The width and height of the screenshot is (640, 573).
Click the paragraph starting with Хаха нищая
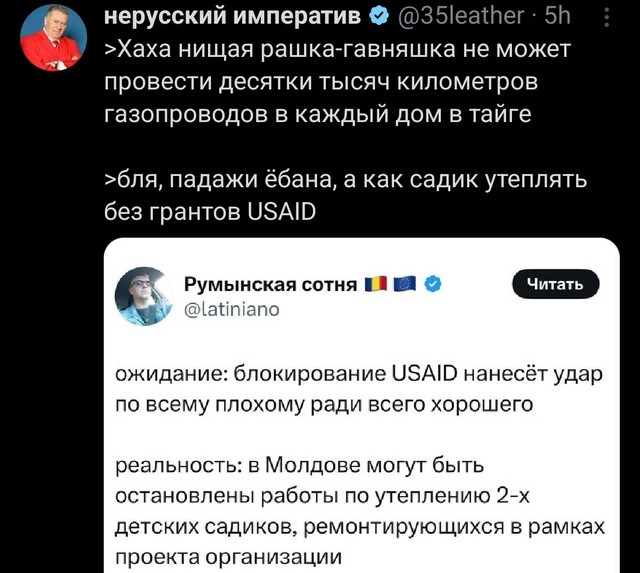pos(332,81)
